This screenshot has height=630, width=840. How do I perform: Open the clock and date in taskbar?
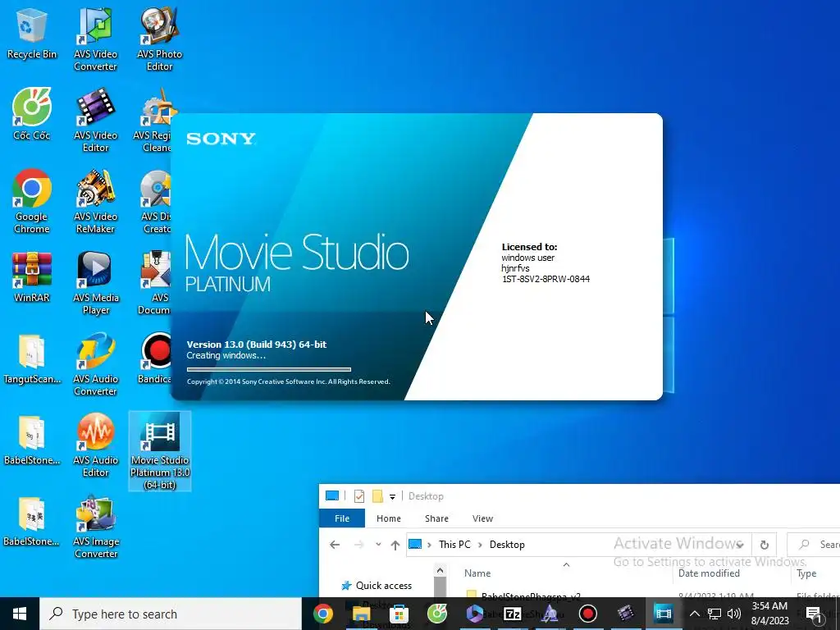(769, 614)
